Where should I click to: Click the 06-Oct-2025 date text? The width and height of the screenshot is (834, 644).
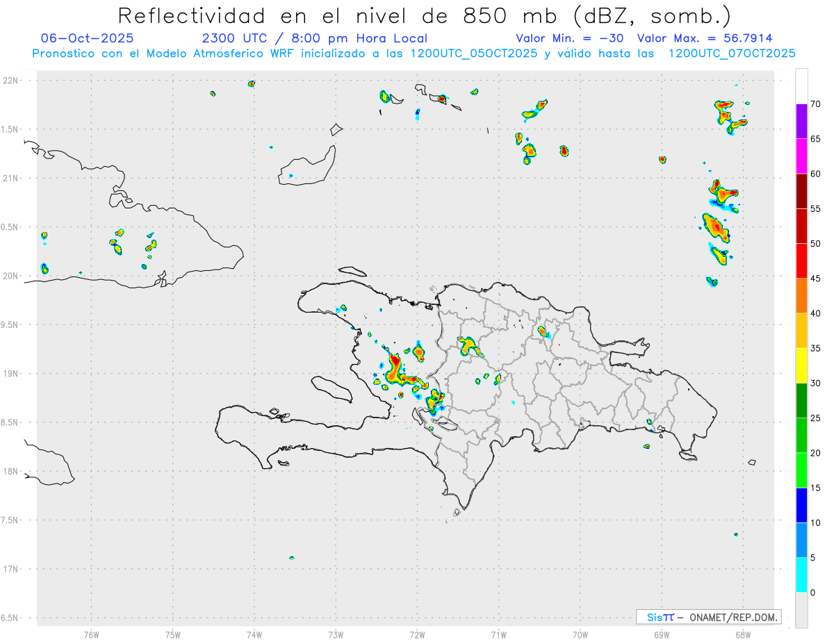[x=87, y=38]
